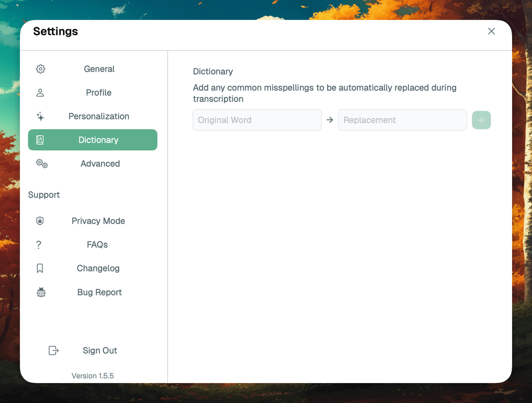Click the Sign Out door icon
This screenshot has height=403, width=532.
54,351
